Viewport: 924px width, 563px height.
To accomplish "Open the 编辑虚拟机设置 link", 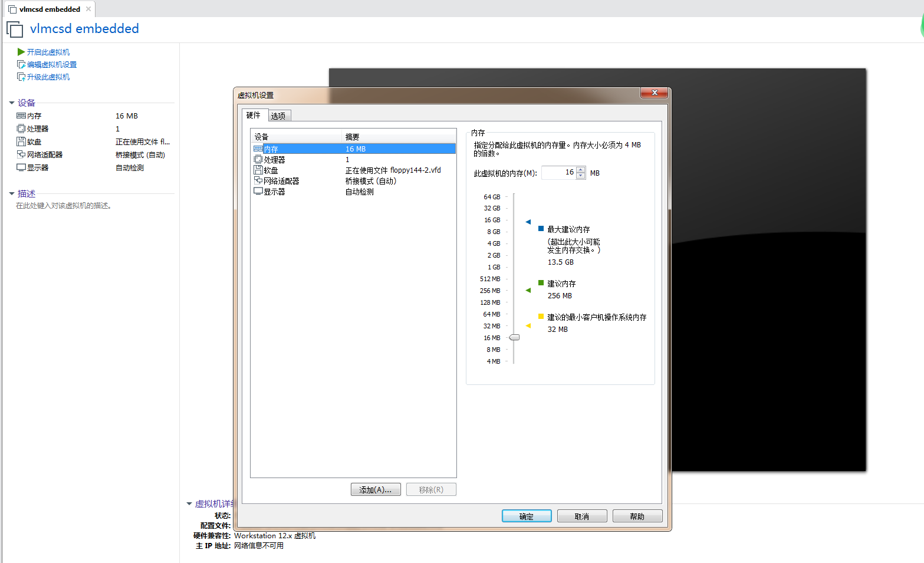I will click(x=52, y=64).
